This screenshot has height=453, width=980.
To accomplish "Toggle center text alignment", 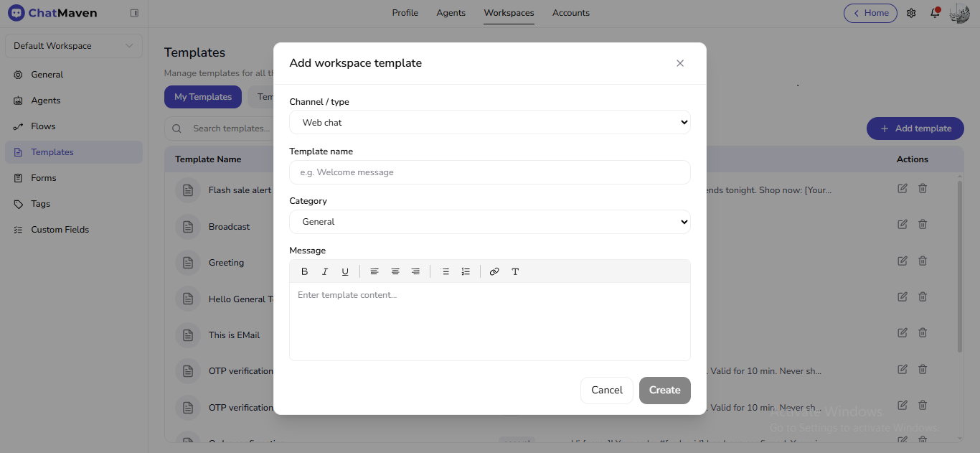I will (395, 271).
